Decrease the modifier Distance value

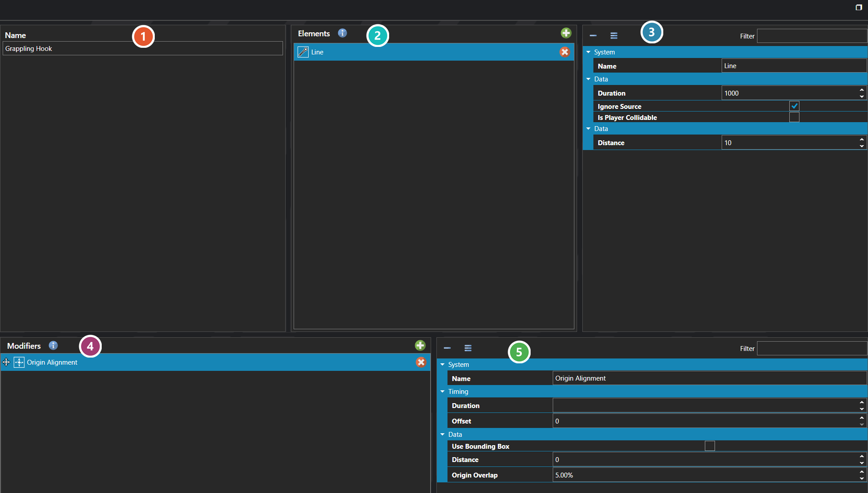[x=862, y=463]
